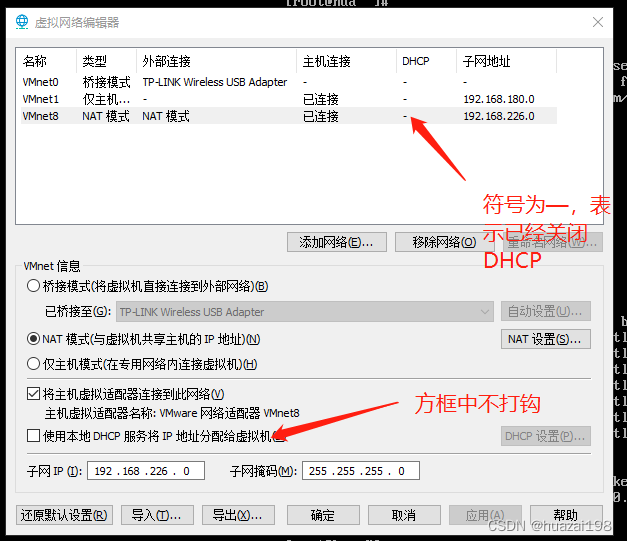
Task: Click 仅主机... type cell of VMnet1
Action: 106,99
